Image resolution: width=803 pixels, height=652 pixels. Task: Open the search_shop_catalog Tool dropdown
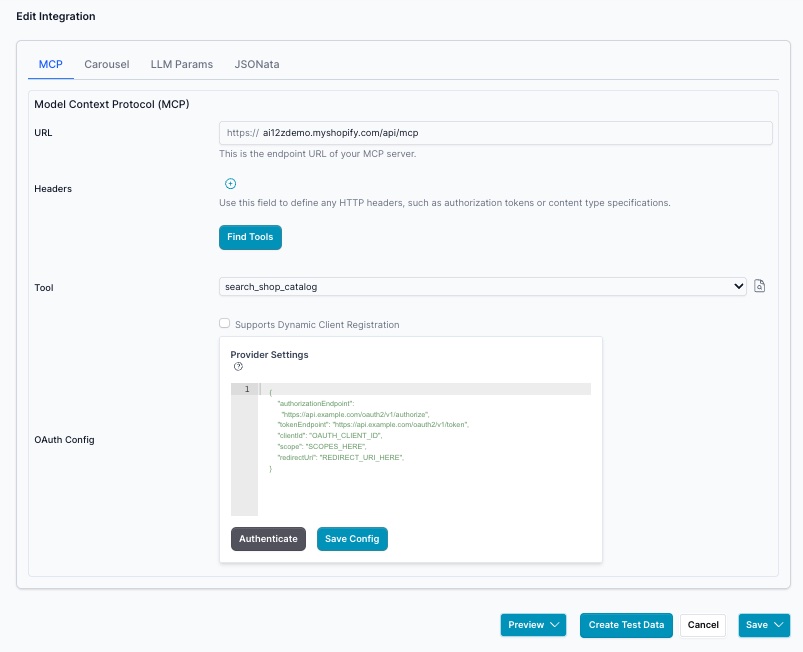coord(482,287)
